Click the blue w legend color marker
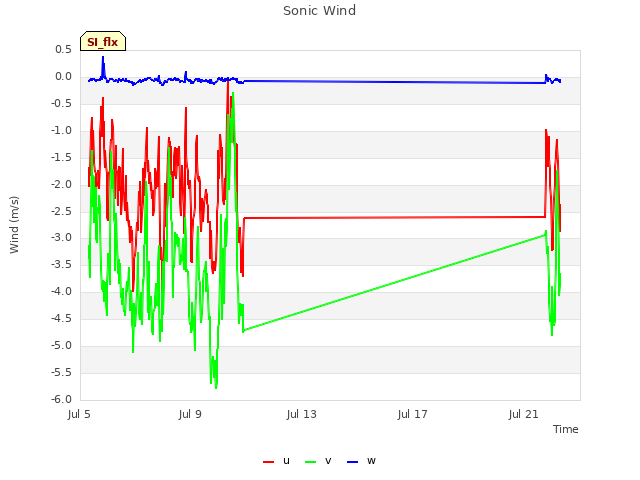The width and height of the screenshot is (640, 480). point(352,462)
